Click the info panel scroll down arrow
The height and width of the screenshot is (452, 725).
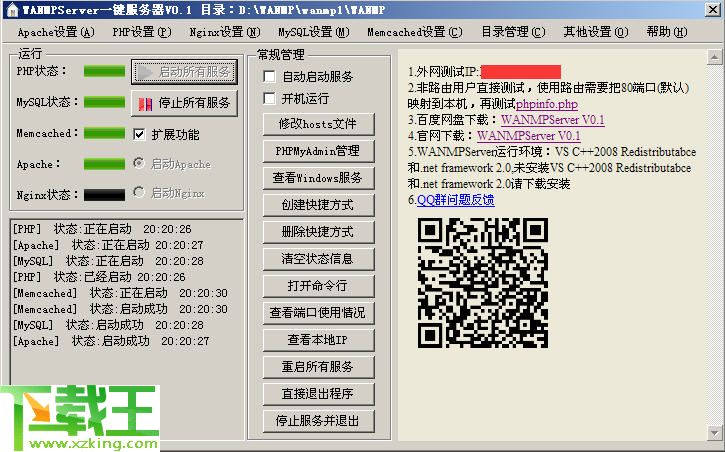pyautogui.click(x=714, y=433)
